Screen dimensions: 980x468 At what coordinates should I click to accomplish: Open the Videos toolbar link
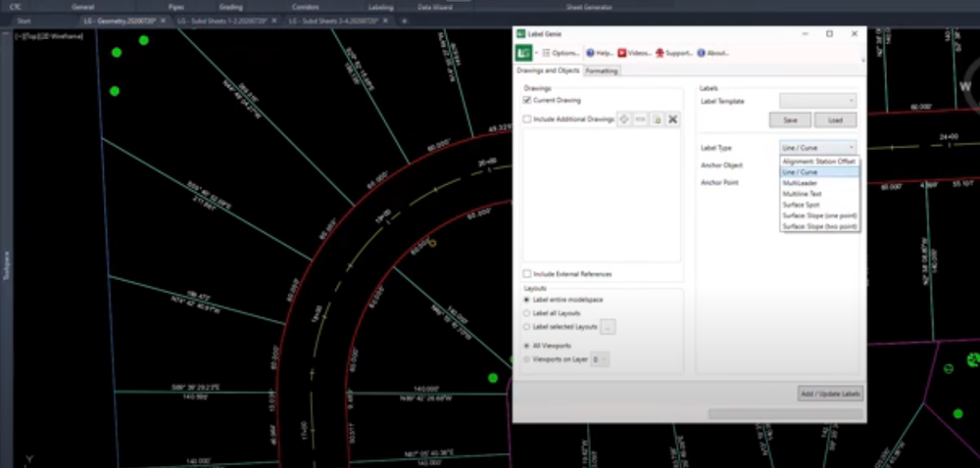tap(634, 53)
